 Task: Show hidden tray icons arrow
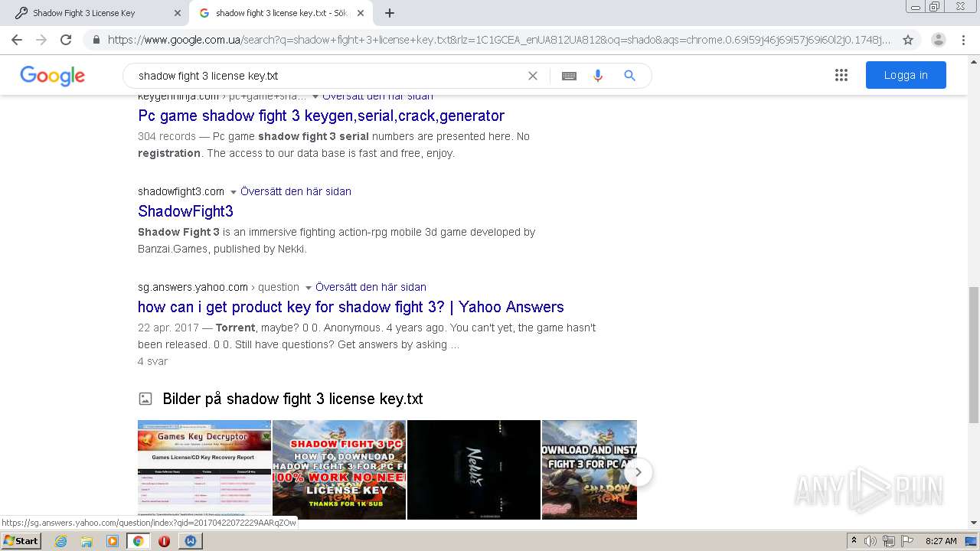[854, 541]
